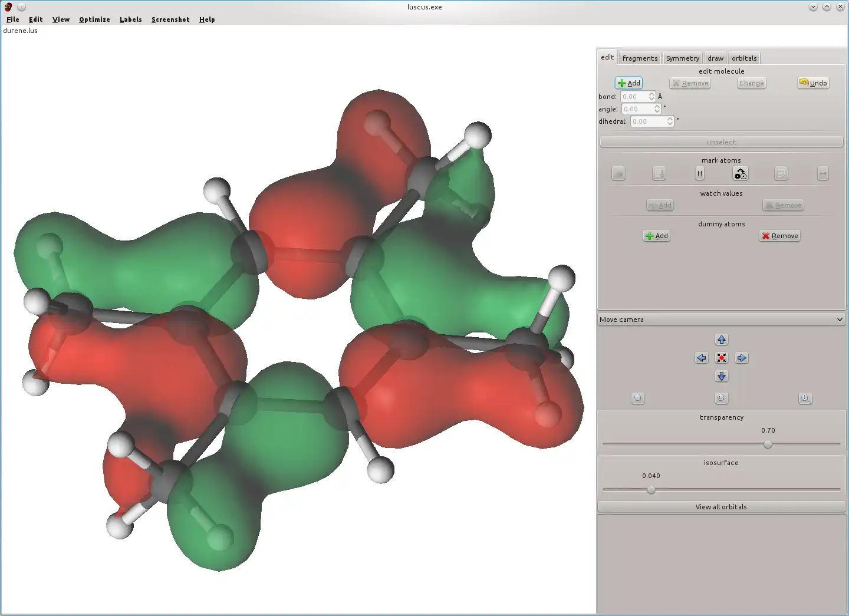The width and height of the screenshot is (849, 616).
Task: Center the view with the red-dot icon
Action: click(x=721, y=358)
